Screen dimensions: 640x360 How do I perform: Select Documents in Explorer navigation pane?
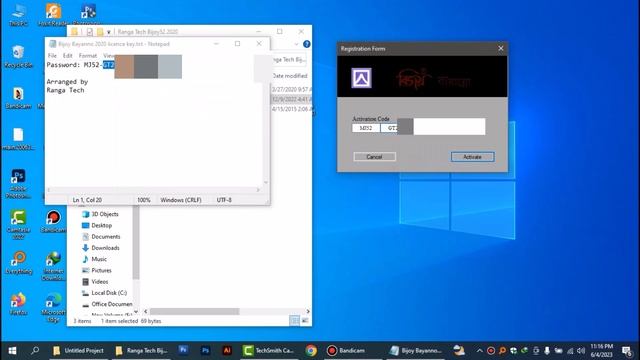click(x=101, y=237)
